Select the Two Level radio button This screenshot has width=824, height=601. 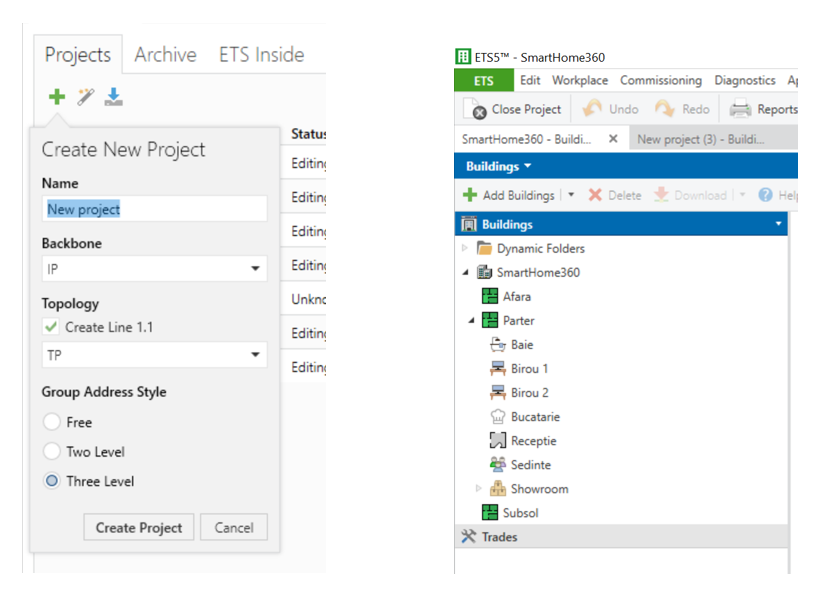52,452
